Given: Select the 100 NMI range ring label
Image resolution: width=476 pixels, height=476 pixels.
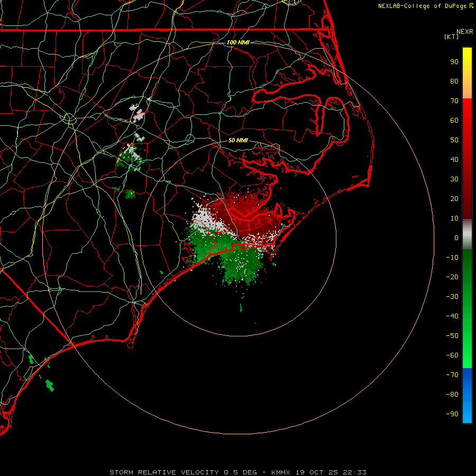Looking at the screenshot, I should point(238,42).
